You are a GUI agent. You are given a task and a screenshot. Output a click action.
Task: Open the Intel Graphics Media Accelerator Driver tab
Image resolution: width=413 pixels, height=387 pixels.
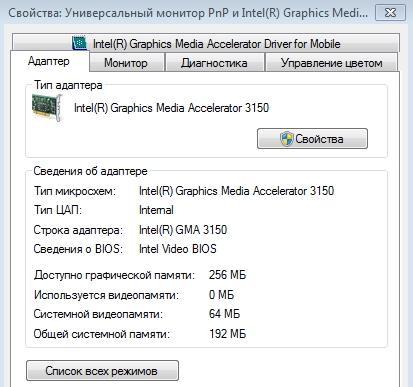pos(206,43)
